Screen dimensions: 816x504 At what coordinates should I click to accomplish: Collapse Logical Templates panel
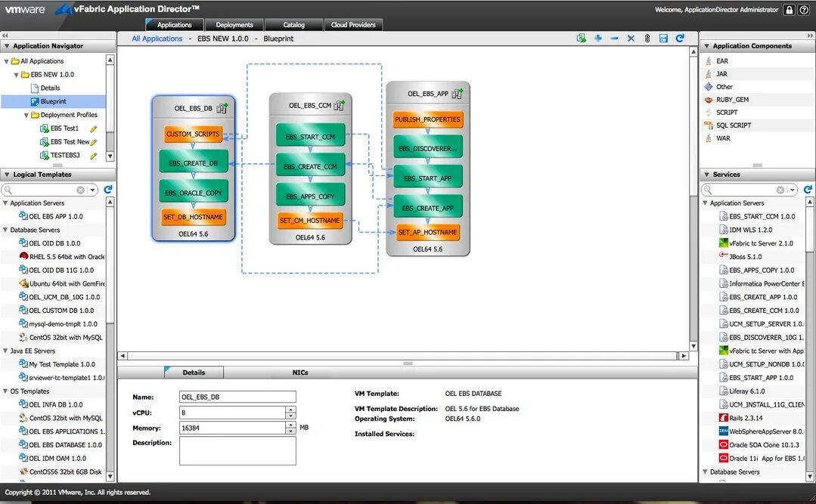pos(7,175)
